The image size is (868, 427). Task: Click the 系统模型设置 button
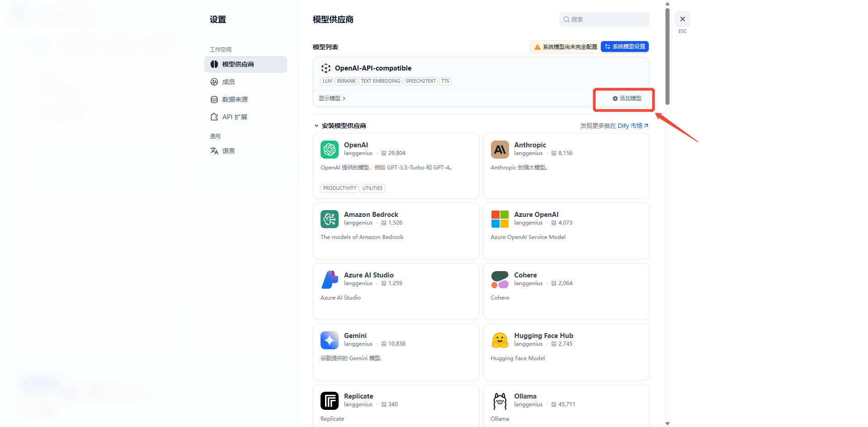625,47
